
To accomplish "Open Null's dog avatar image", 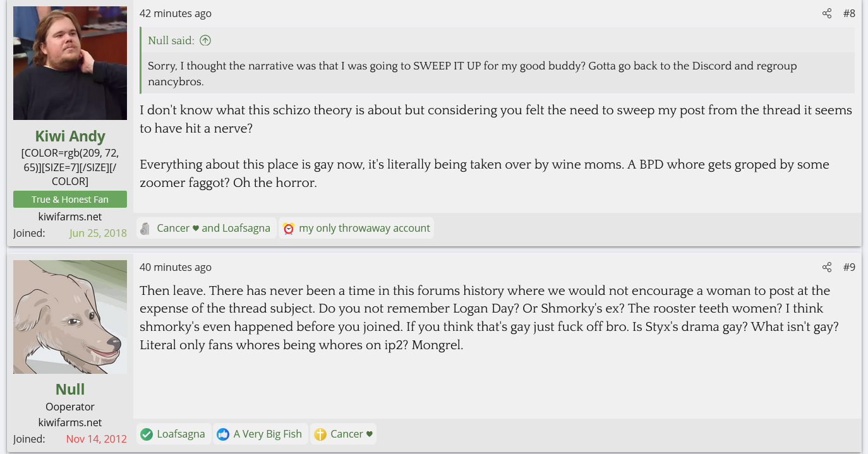I will (x=70, y=317).
